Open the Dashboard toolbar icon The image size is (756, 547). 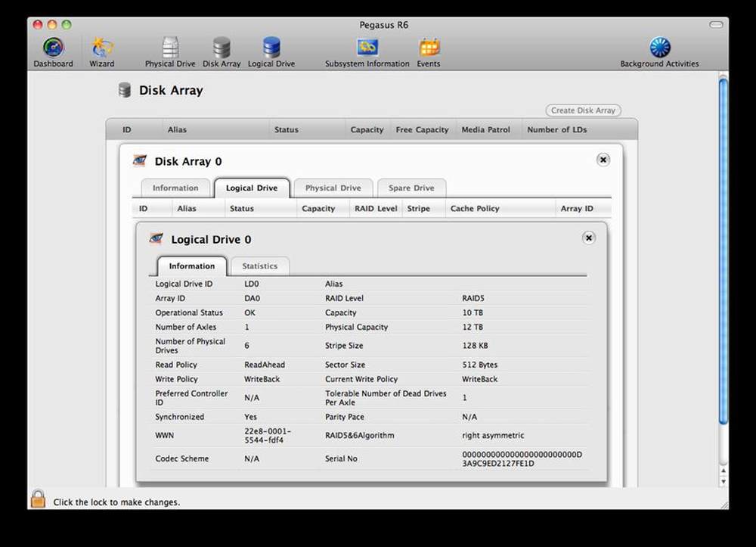tap(53, 52)
